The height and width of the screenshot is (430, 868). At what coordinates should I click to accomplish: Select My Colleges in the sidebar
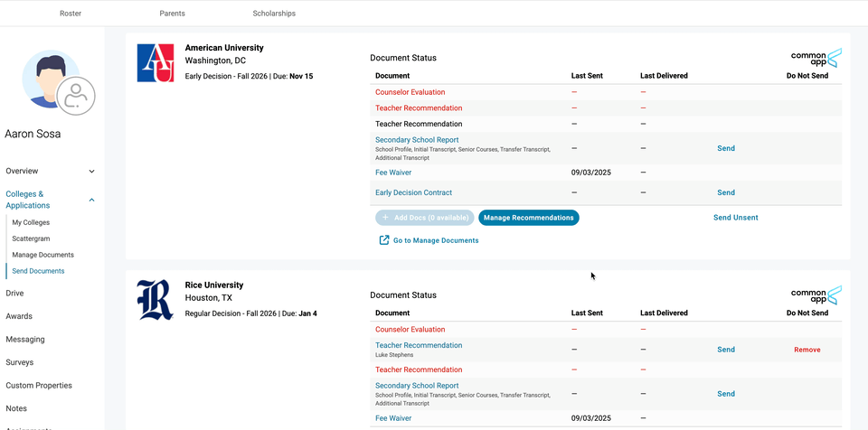pyautogui.click(x=31, y=222)
